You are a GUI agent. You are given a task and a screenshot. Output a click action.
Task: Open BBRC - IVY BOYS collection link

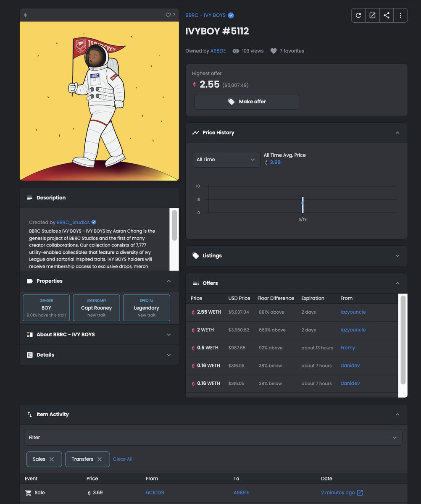pos(205,15)
